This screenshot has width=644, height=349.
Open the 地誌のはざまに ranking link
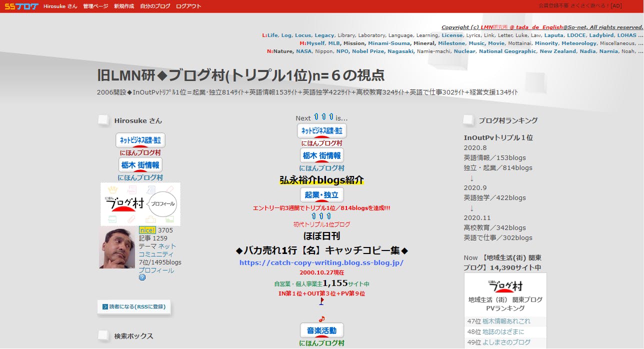(503, 331)
